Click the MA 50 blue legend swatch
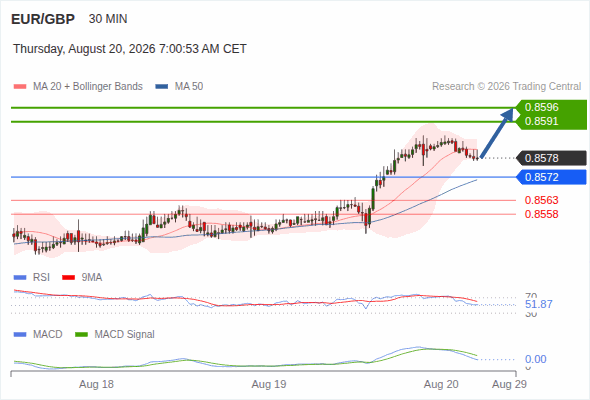 pyautogui.click(x=162, y=87)
